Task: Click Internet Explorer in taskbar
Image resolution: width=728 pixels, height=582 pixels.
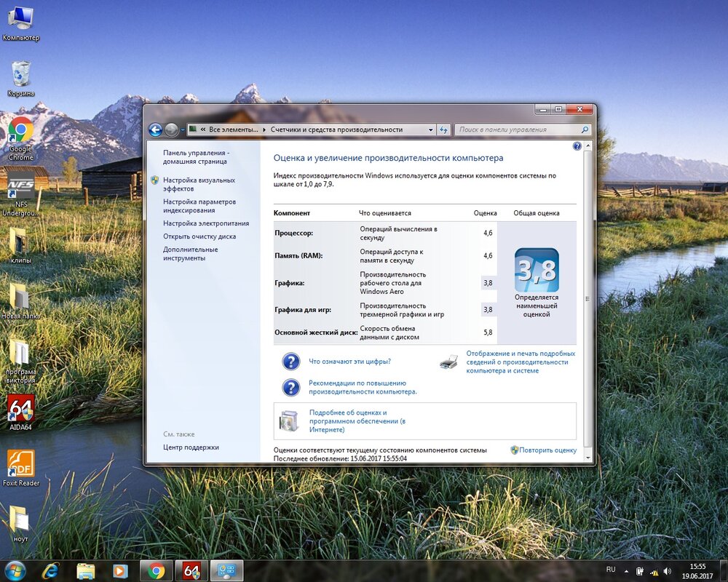Action: point(50,570)
